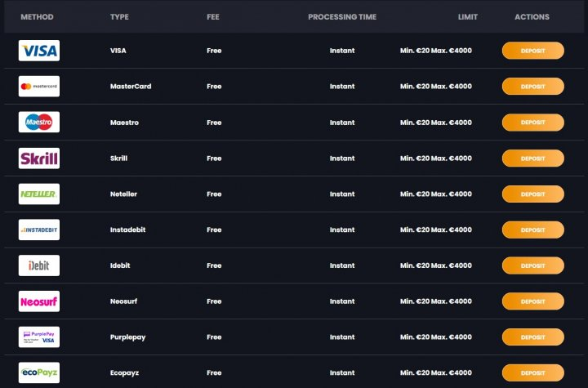Screen dimensions: 588x388
Task: Pick the Instadebit logo
Action: (39, 230)
